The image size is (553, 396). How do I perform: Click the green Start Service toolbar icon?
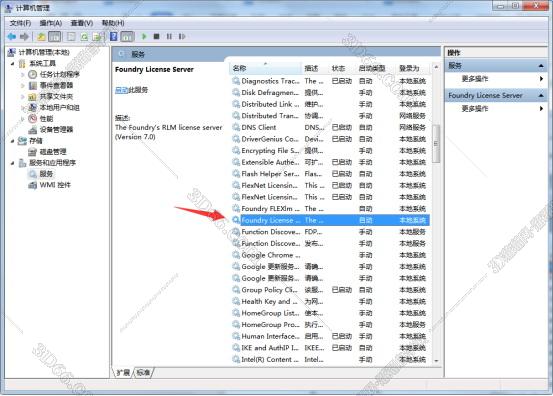point(144,36)
